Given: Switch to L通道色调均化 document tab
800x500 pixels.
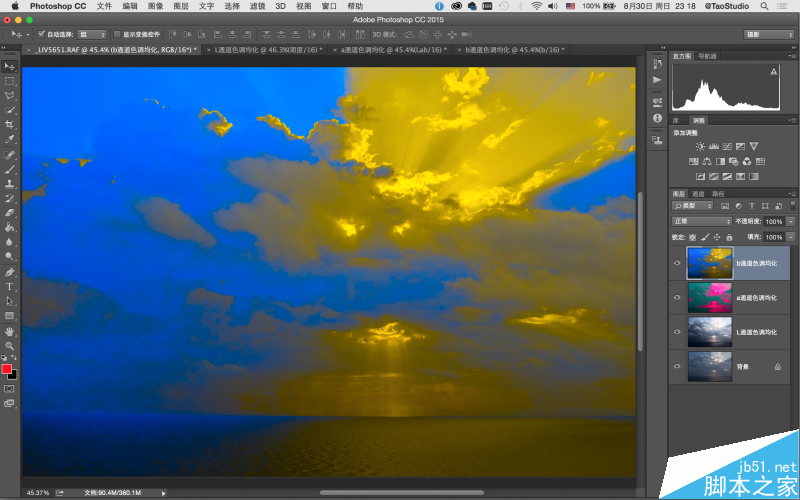Looking at the screenshot, I should point(266,49).
